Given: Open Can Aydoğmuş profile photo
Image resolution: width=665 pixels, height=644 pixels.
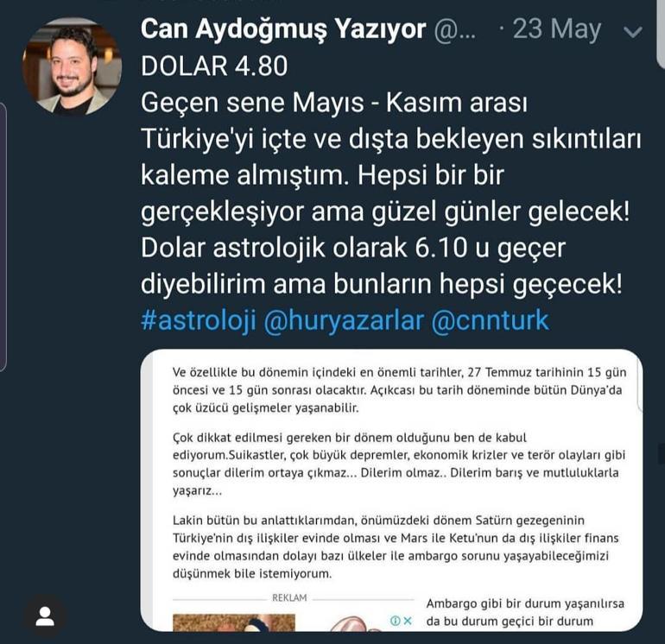Looking at the screenshot, I should point(72,66).
